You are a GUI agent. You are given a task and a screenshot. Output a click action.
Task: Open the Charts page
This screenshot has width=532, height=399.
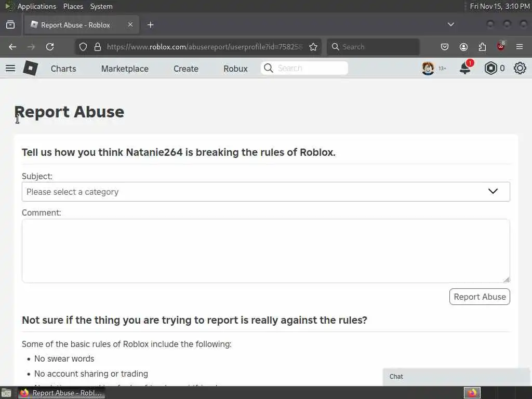click(x=63, y=69)
